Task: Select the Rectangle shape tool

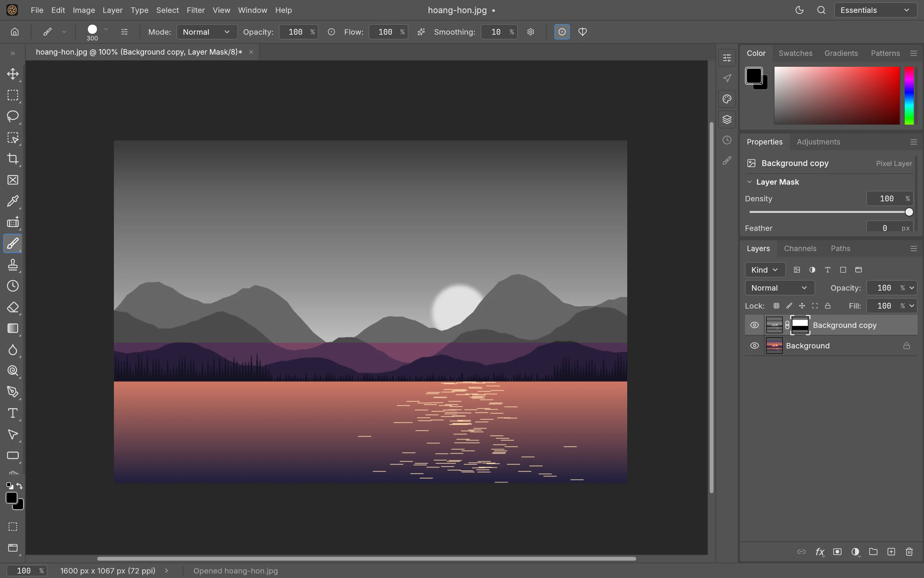Action: coord(13,456)
